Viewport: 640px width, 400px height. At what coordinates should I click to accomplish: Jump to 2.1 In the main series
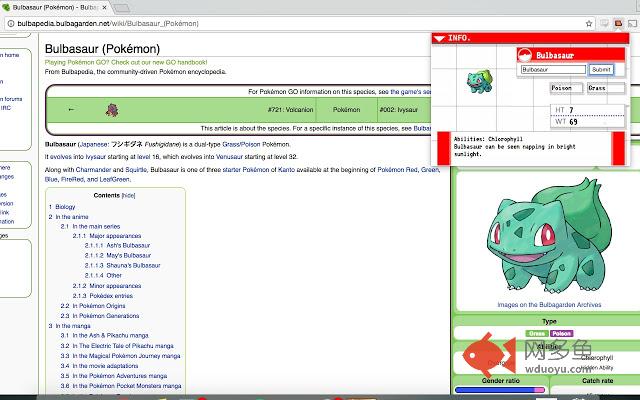click(90, 226)
